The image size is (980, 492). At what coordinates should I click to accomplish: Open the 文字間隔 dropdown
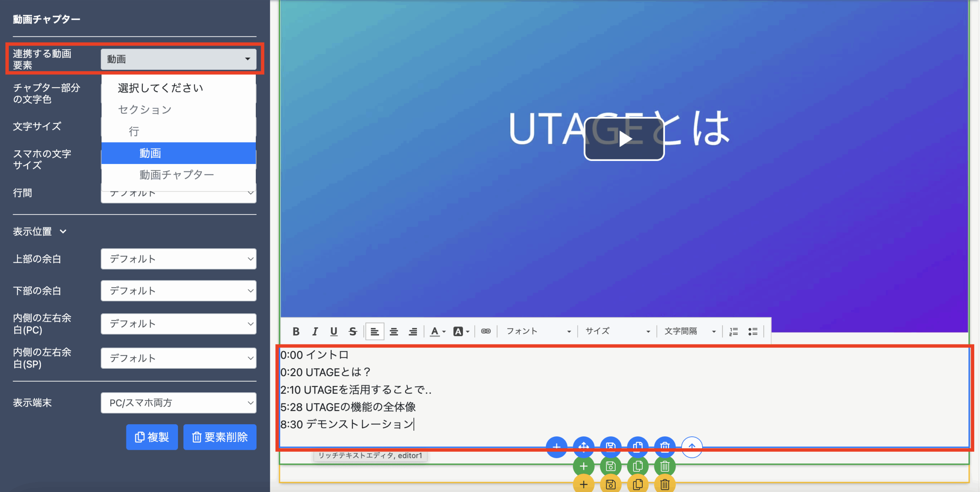pyautogui.click(x=690, y=331)
